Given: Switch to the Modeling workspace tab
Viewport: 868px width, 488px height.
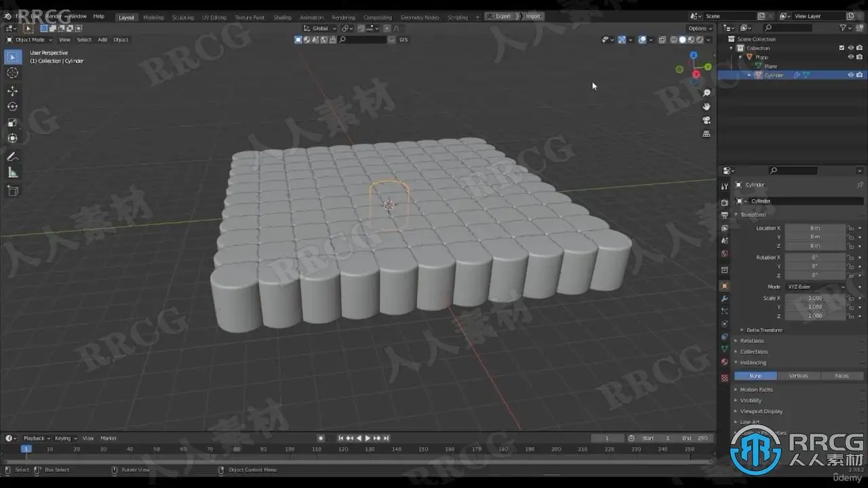Looking at the screenshot, I should pos(153,17).
